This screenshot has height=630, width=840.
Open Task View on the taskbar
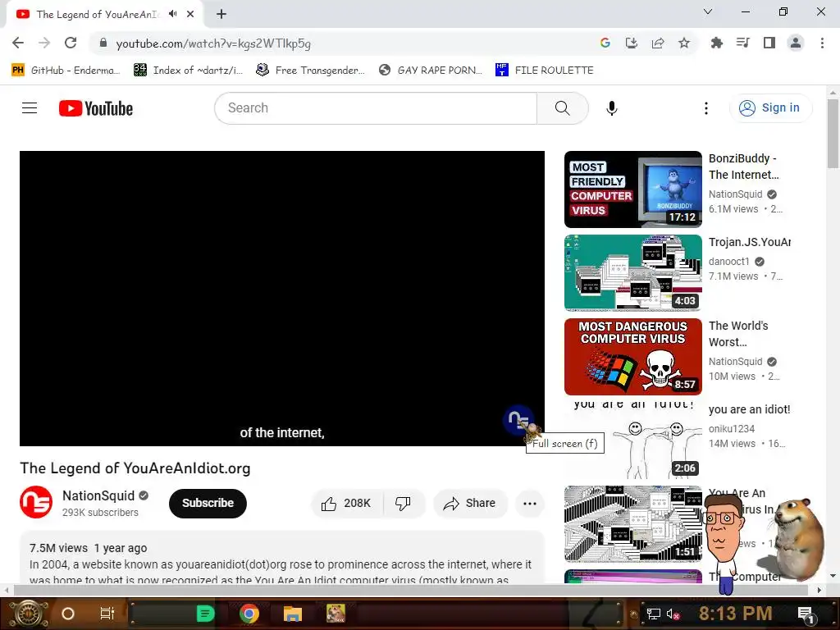(x=107, y=614)
